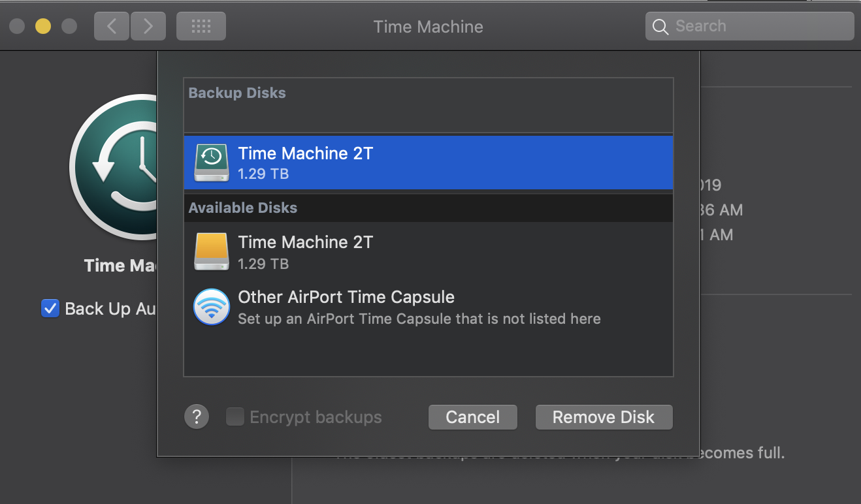This screenshot has width=861, height=504.
Task: Toggle the Back Up Automatically checkbox
Action: tap(50, 309)
